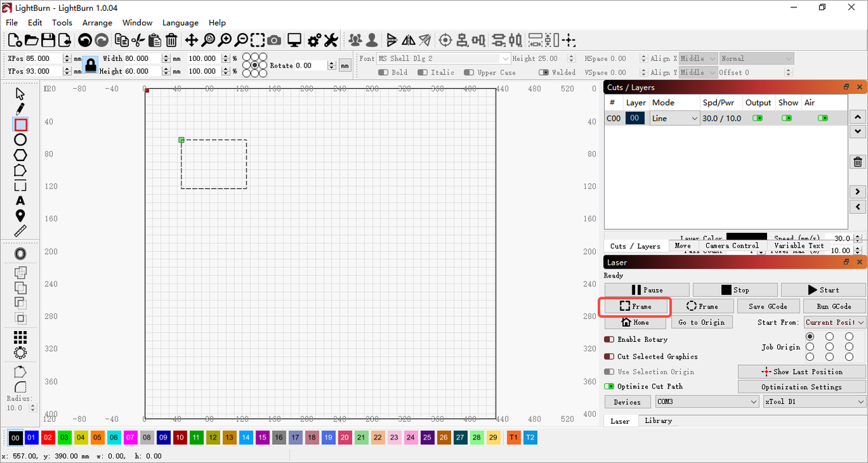
Task: Click the Paste clipboard icon
Action: pyautogui.click(x=154, y=41)
